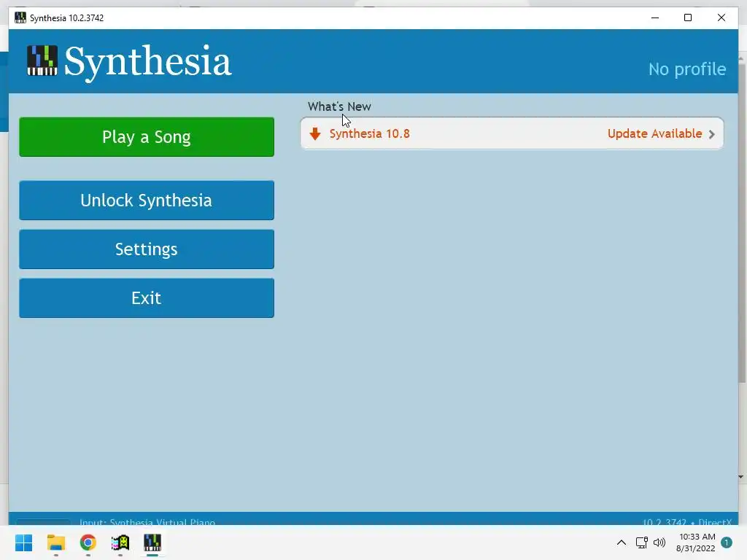Click the Update Available text

(x=654, y=133)
